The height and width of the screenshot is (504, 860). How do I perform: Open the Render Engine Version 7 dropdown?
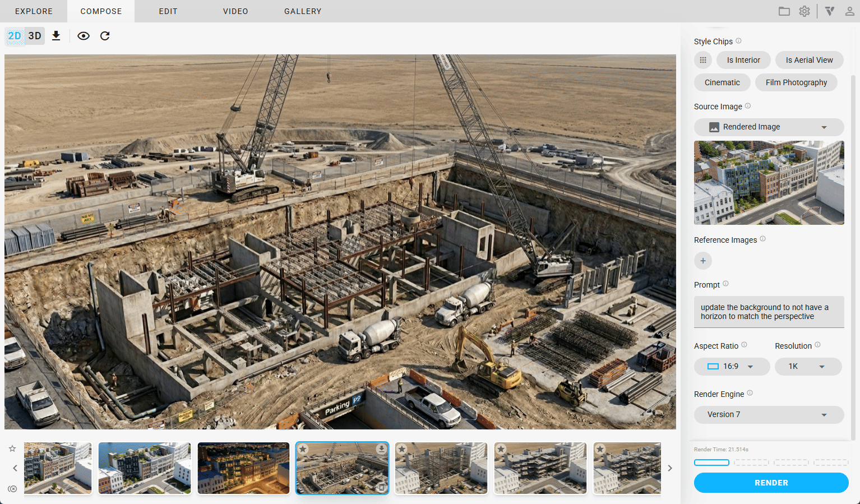769,415
